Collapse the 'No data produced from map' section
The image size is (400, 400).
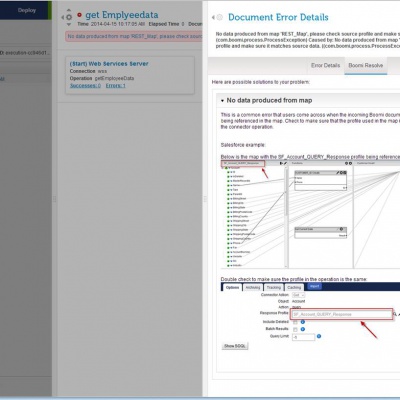[222, 101]
